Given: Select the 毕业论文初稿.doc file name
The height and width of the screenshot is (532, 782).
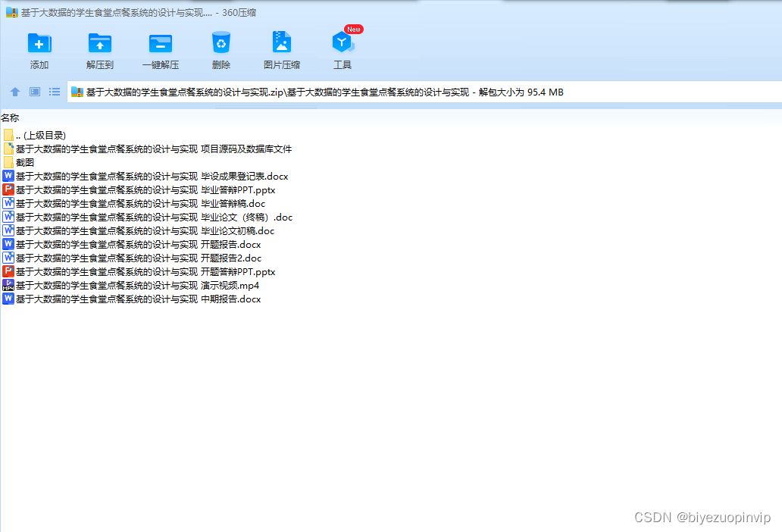Looking at the screenshot, I should point(145,230).
